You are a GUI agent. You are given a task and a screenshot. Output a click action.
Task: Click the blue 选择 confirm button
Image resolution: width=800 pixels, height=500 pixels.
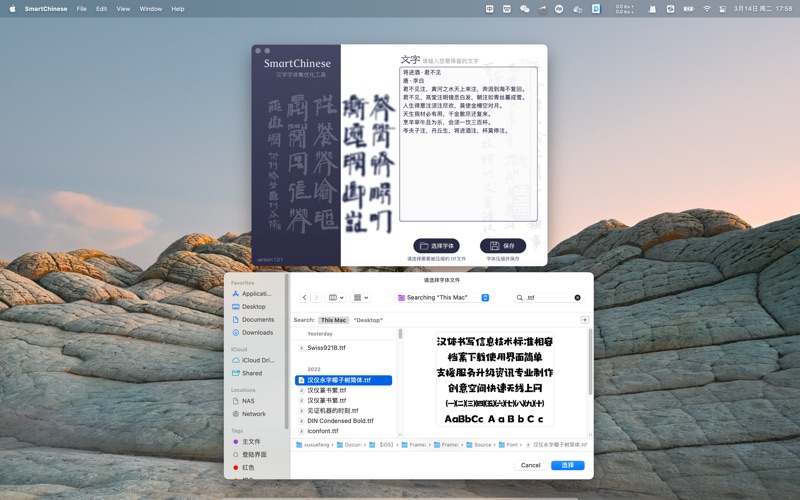pyautogui.click(x=567, y=465)
